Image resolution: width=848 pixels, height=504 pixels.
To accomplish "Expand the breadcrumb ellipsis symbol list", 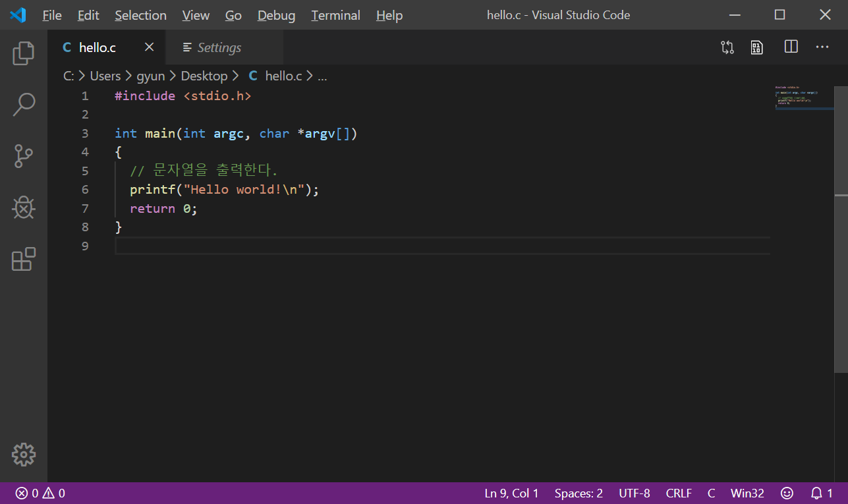I will tap(322, 76).
